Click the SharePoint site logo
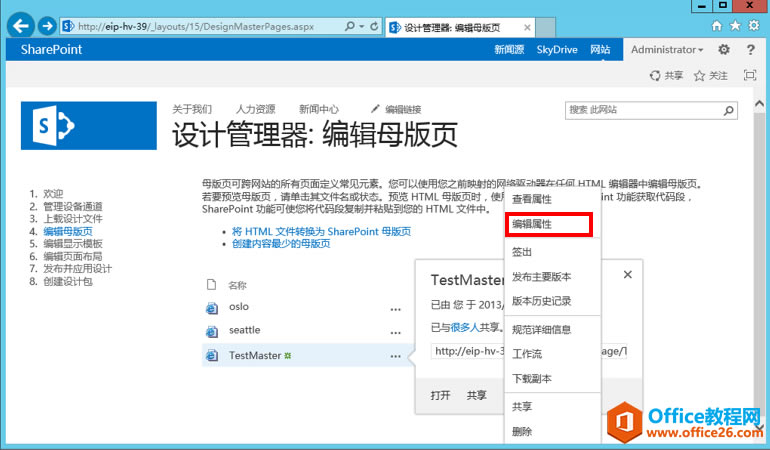This screenshot has width=770, height=450. (x=89, y=126)
